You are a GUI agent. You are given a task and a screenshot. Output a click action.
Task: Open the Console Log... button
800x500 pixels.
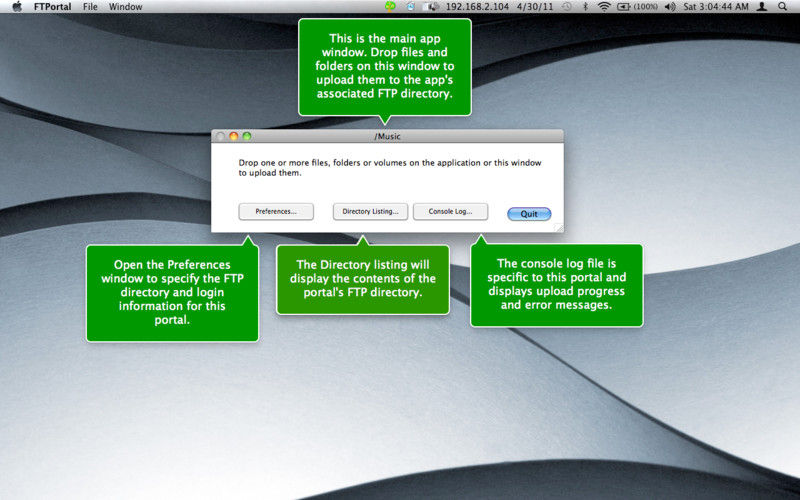(x=451, y=211)
